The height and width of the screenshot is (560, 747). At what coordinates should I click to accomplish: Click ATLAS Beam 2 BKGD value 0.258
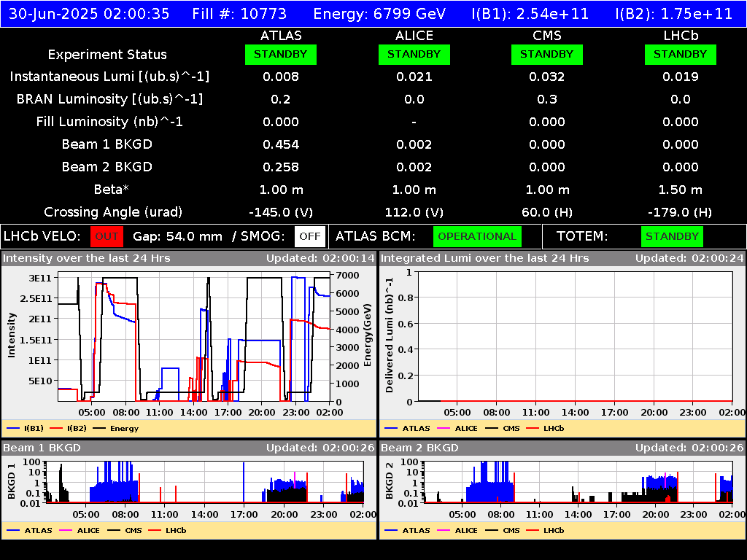click(x=281, y=167)
